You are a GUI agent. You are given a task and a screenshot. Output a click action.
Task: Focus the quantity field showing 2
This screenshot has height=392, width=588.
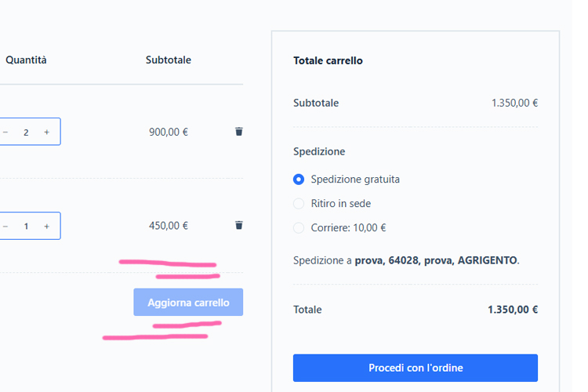(x=26, y=132)
